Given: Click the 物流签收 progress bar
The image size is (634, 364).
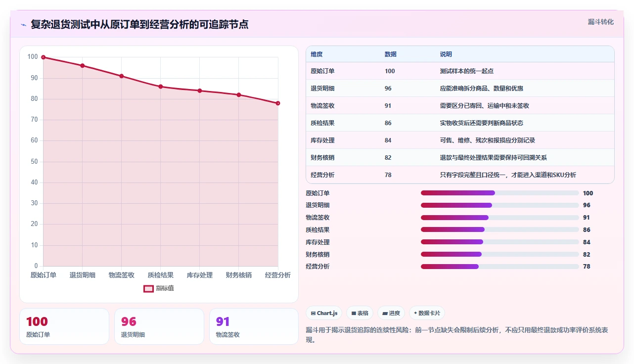Looking at the screenshot, I should [x=499, y=218].
